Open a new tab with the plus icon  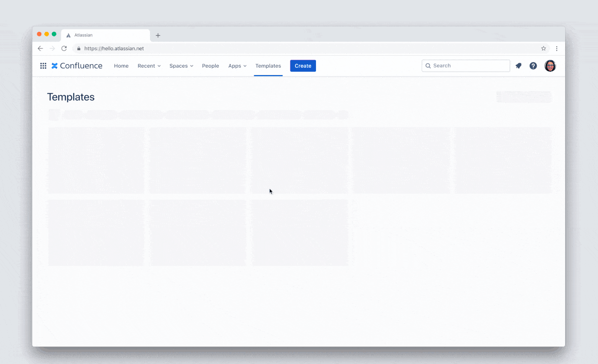(x=158, y=35)
